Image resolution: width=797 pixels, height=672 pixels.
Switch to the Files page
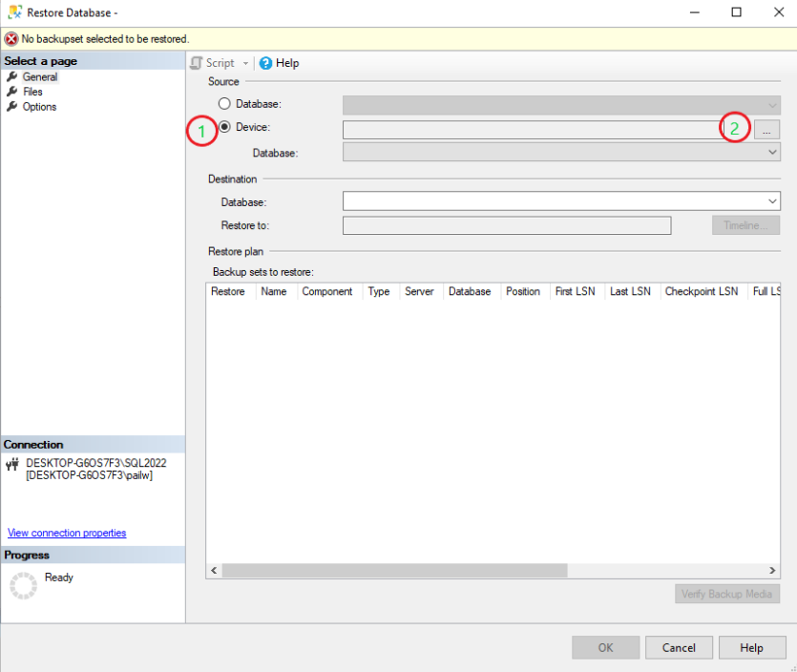tap(32, 92)
